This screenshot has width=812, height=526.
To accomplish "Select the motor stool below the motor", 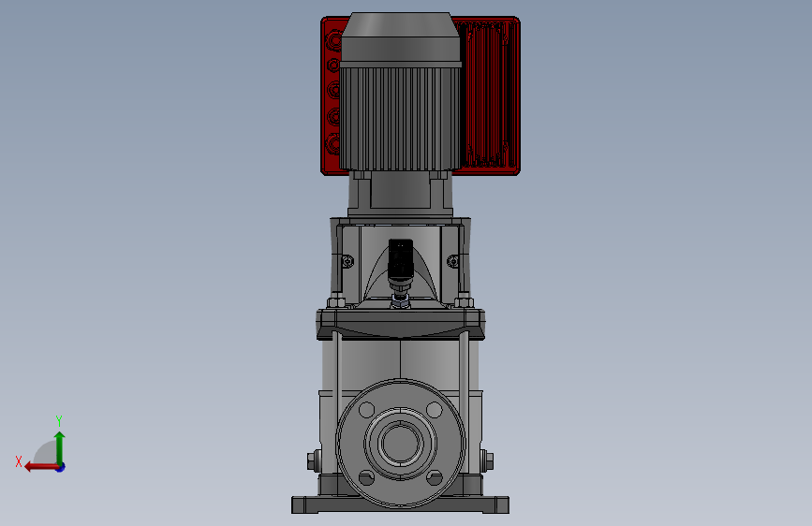I will pos(400,194).
